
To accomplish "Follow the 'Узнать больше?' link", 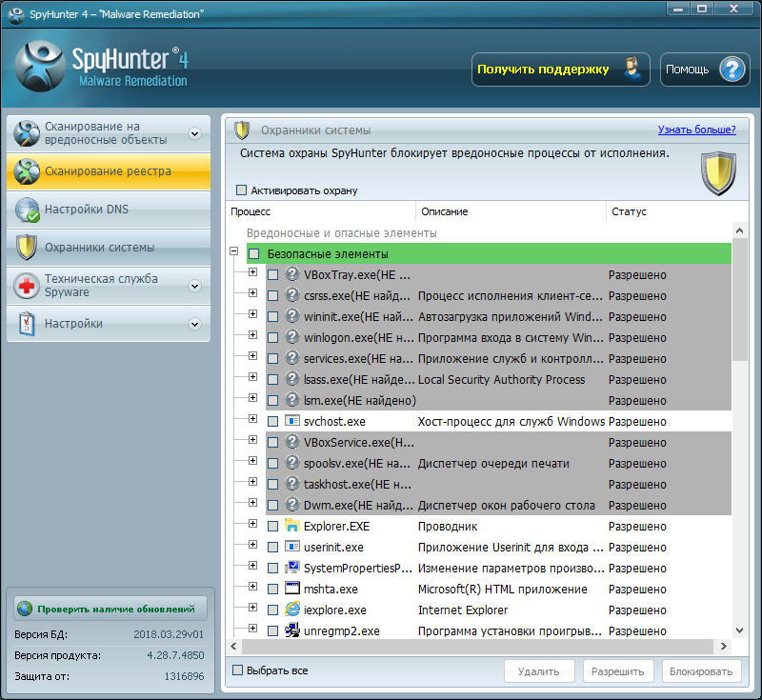I will (696, 130).
